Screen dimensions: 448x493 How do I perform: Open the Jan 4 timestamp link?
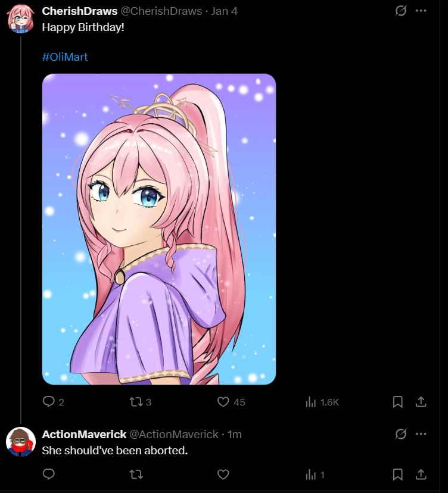(225, 11)
